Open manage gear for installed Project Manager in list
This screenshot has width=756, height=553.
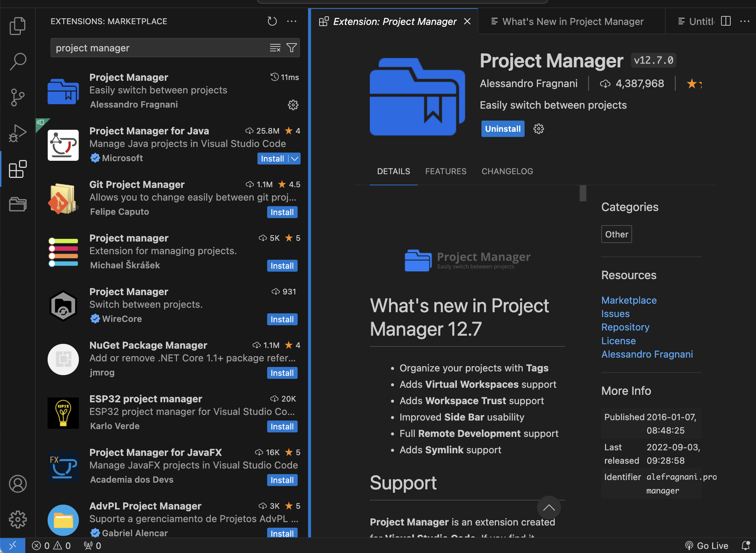coord(293,105)
